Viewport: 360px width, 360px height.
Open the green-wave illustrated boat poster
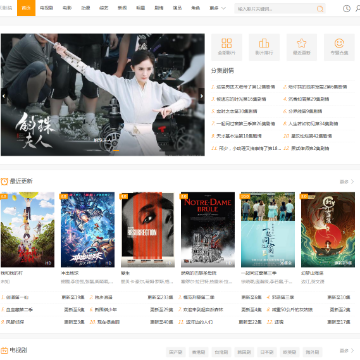[328, 229]
